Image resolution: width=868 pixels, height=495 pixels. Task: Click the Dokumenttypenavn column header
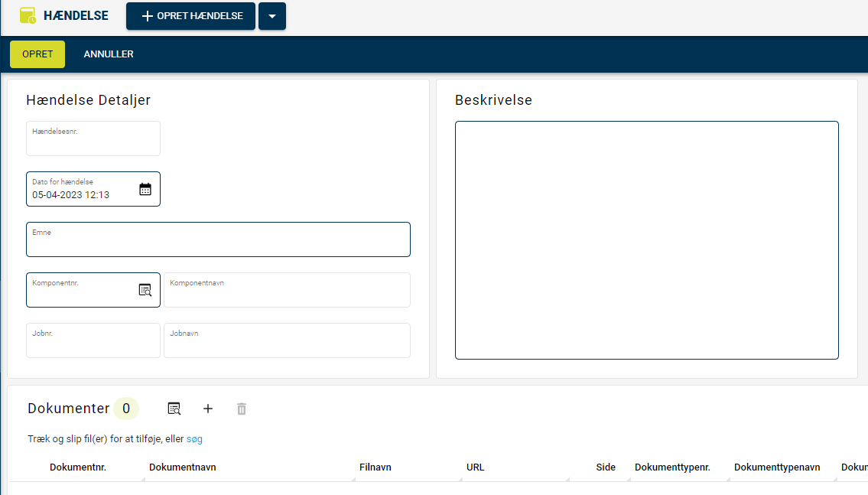[777, 467]
